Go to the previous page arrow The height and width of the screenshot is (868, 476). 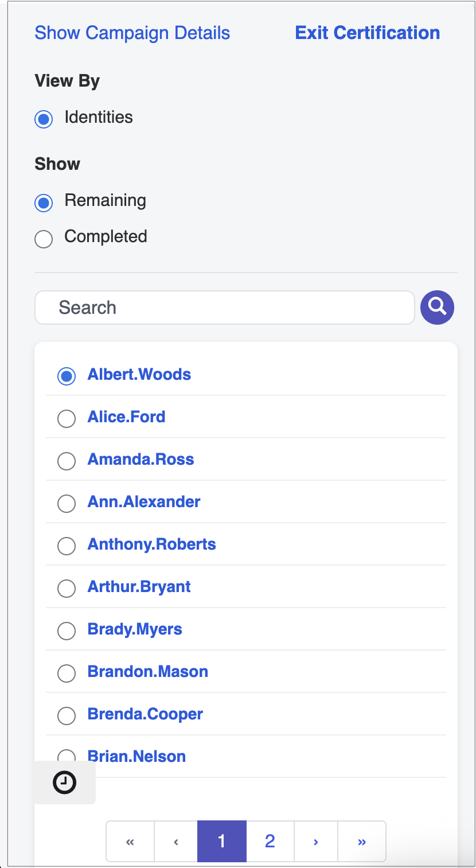176,842
